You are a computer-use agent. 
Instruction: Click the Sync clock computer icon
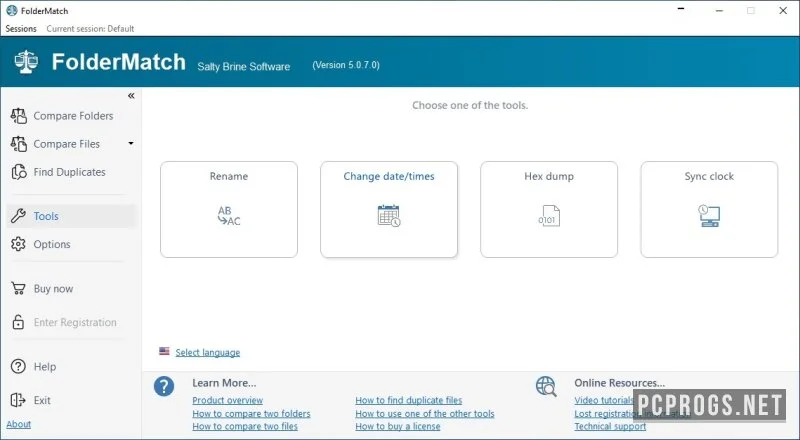(x=709, y=216)
